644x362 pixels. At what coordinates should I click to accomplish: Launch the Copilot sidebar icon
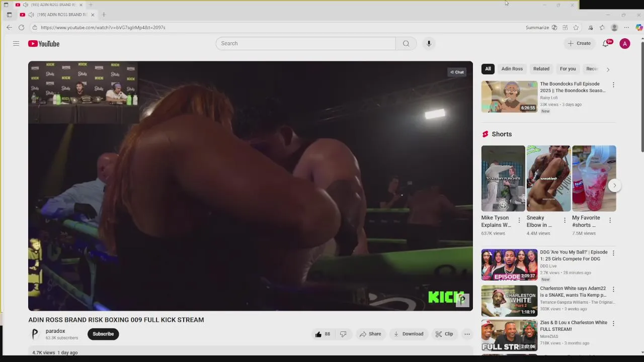pos(639,28)
